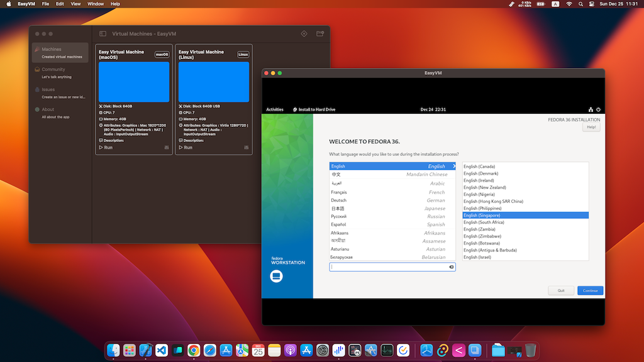Select English (Canada) locale

pos(525,167)
